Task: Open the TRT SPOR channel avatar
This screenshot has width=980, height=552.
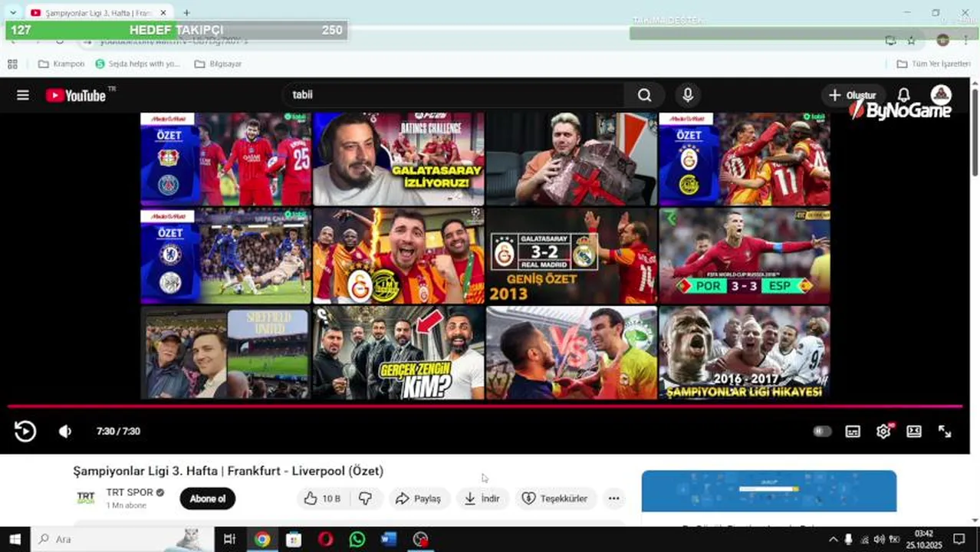Action: (86, 498)
